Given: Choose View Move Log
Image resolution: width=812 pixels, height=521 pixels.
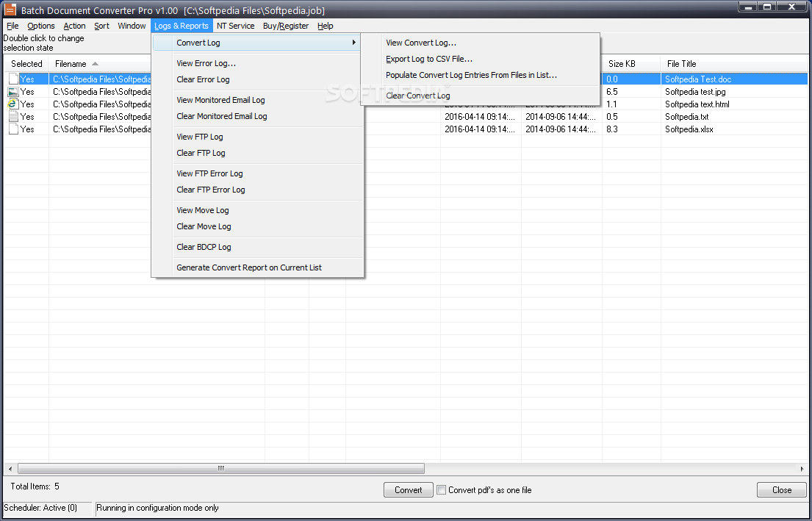Looking at the screenshot, I should (203, 210).
